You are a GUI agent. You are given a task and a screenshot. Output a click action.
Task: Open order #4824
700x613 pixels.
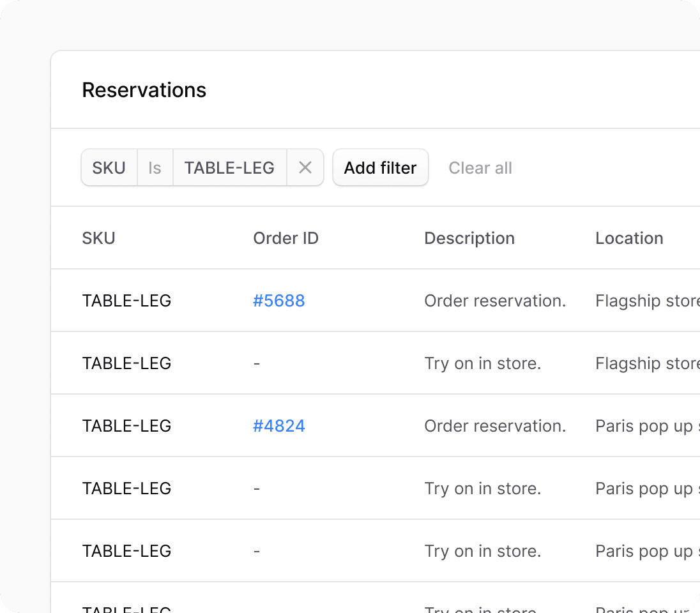coord(279,425)
